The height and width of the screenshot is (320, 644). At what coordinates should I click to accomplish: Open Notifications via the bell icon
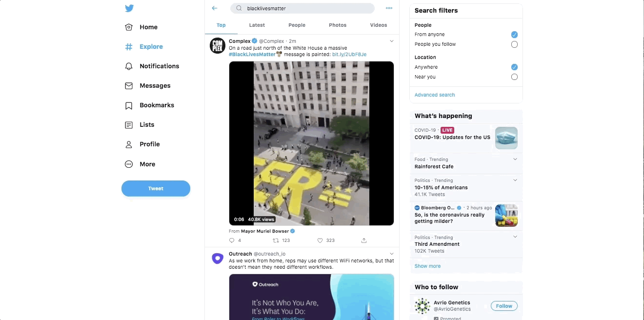129,66
